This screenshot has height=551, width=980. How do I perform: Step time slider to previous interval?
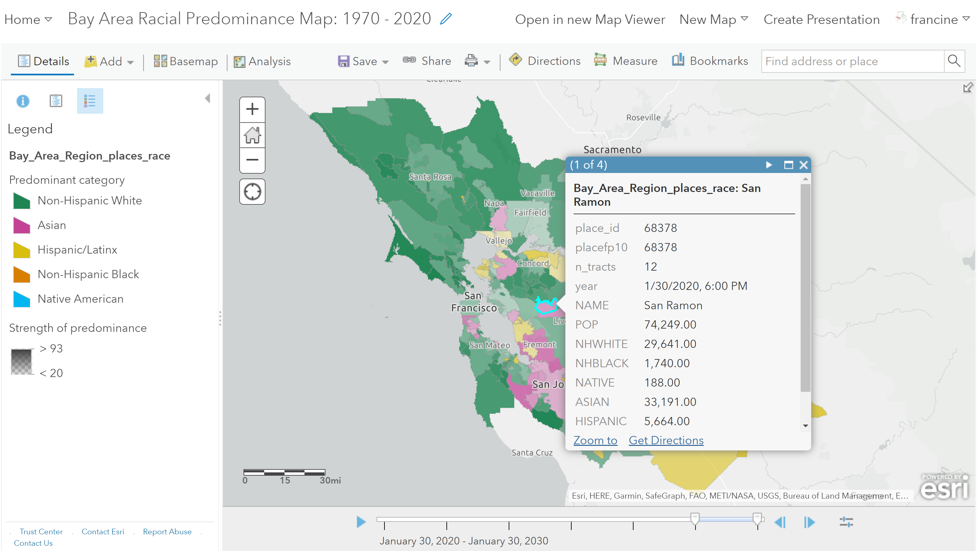click(x=779, y=522)
